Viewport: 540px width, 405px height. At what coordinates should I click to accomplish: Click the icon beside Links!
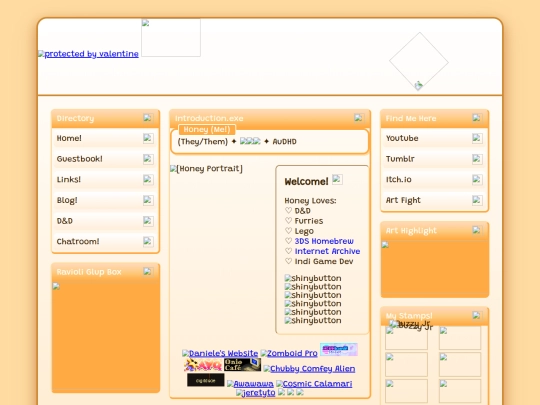point(148,179)
